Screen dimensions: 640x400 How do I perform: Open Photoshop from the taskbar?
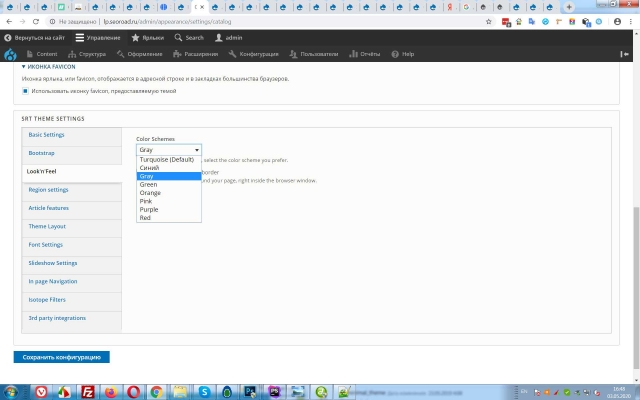pos(250,391)
